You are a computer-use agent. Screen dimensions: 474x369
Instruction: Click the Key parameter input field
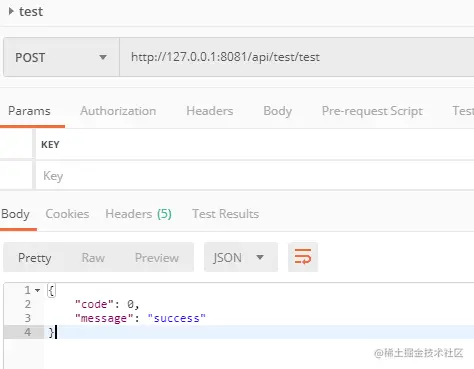[255, 175]
